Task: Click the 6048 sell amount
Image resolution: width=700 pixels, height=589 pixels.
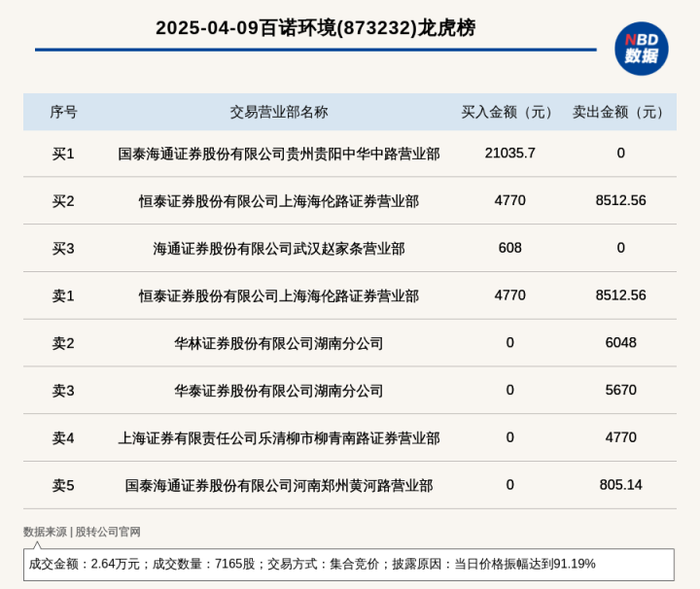Action: click(x=621, y=342)
